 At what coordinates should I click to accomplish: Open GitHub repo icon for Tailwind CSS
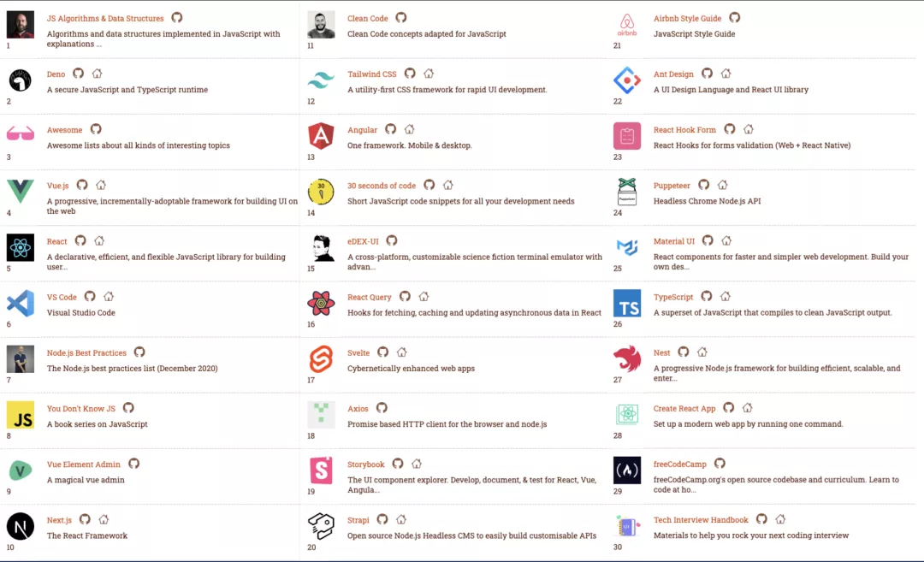(x=410, y=74)
